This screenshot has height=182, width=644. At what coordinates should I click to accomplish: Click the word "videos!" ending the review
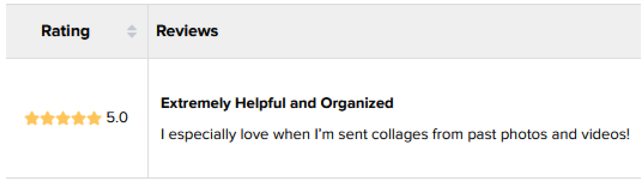click(x=605, y=135)
